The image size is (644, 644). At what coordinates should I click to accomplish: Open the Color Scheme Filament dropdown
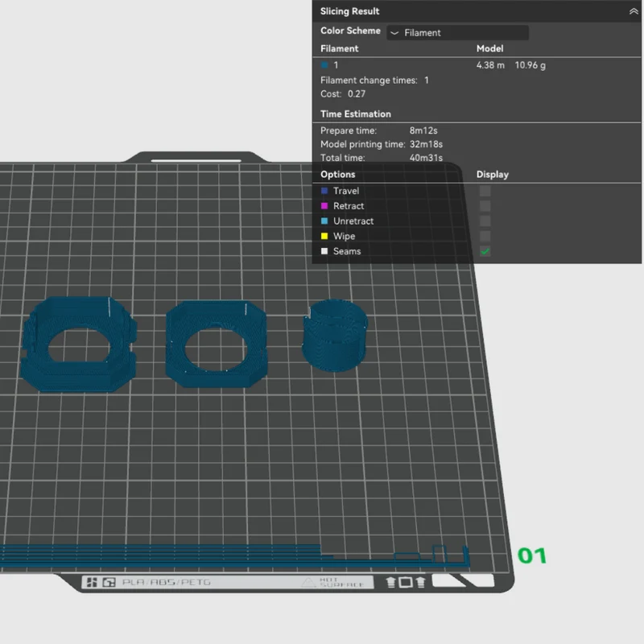pos(457,32)
